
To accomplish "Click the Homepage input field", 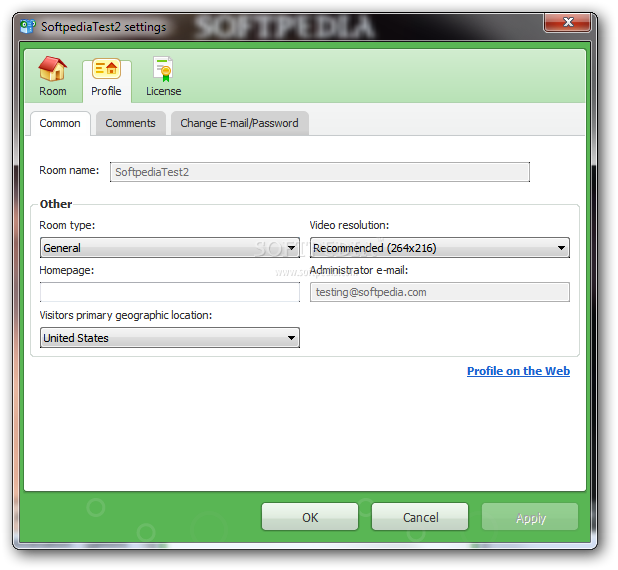I will [170, 292].
